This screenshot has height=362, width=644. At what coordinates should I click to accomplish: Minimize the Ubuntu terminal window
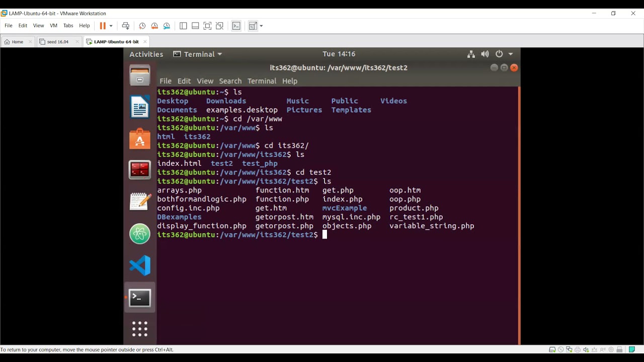[494, 67]
